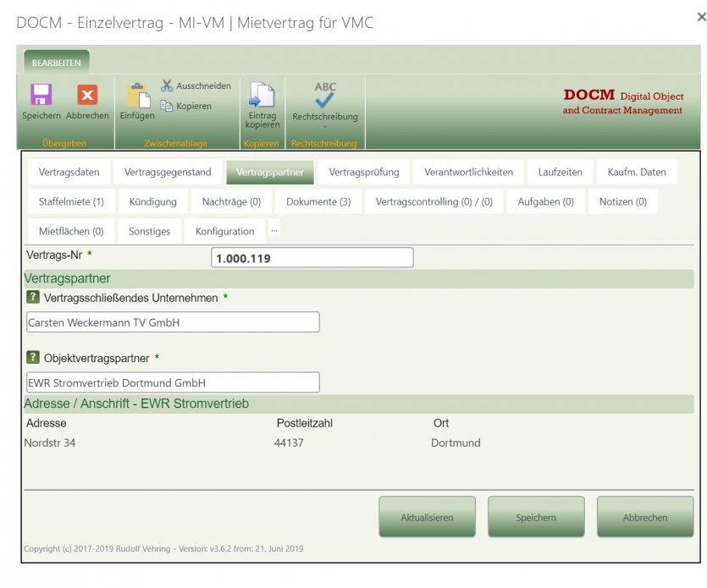
Task: Open Mietflächen (0) tab
Action: coord(71,231)
